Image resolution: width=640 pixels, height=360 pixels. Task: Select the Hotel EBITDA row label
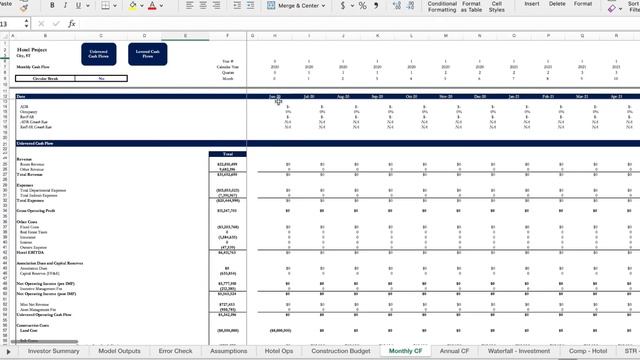30,253
